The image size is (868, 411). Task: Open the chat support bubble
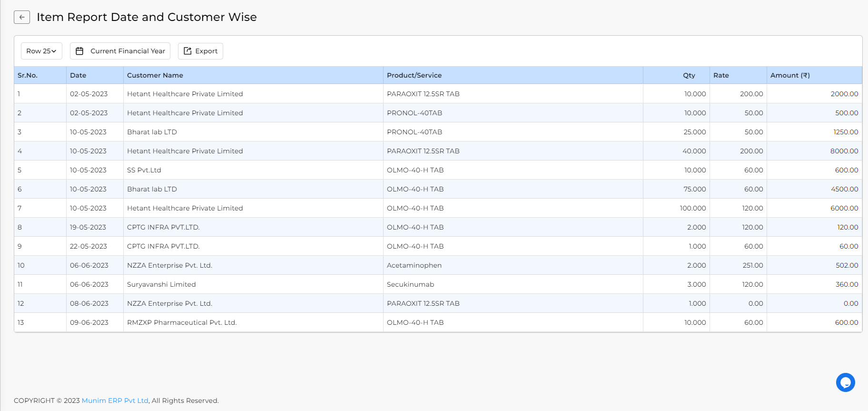(x=845, y=382)
